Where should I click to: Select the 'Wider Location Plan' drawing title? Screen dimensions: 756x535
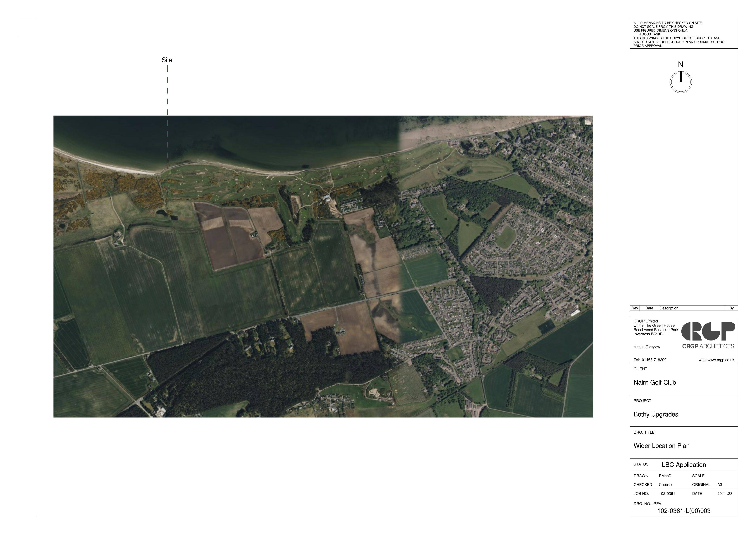click(x=661, y=446)
